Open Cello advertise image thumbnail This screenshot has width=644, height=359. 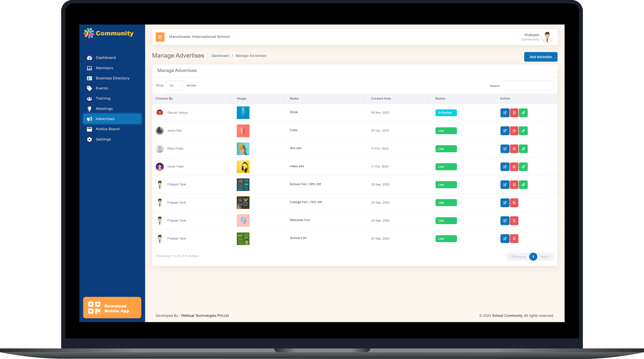pyautogui.click(x=243, y=131)
